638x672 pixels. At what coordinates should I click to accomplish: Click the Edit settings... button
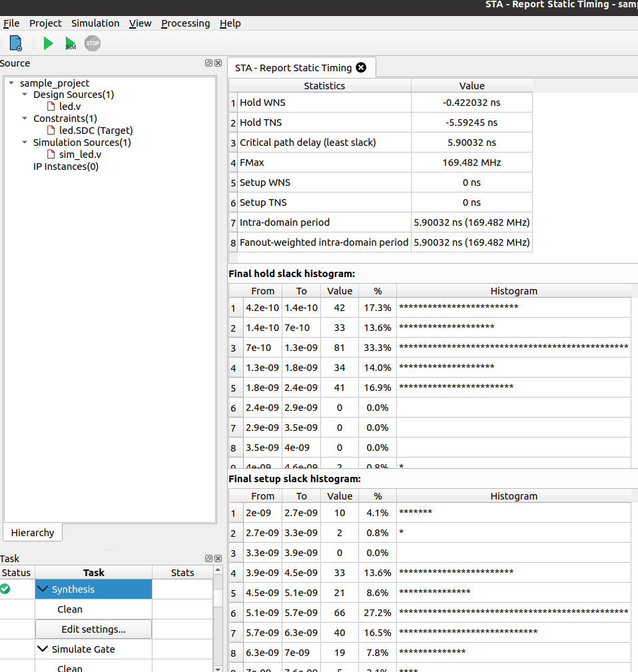click(x=93, y=629)
